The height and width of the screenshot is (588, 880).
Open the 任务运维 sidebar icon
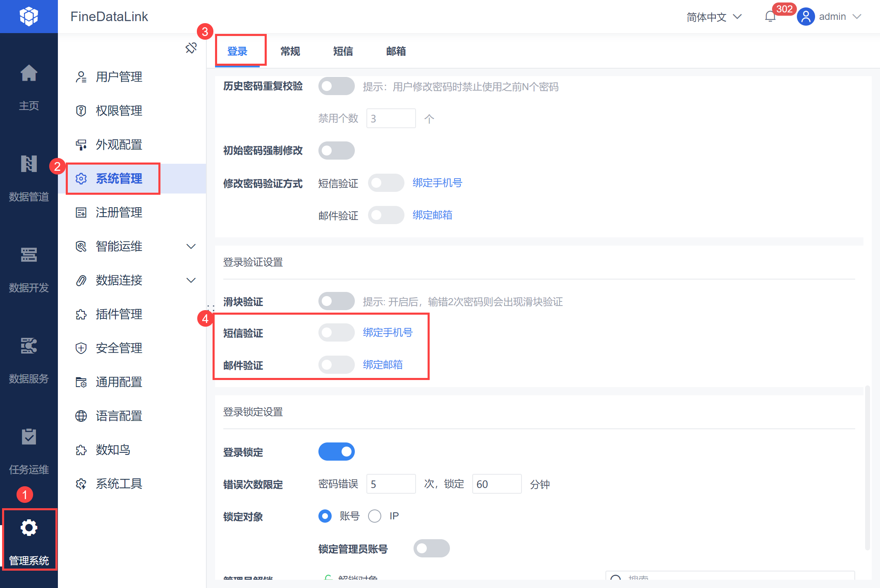pos(29,437)
